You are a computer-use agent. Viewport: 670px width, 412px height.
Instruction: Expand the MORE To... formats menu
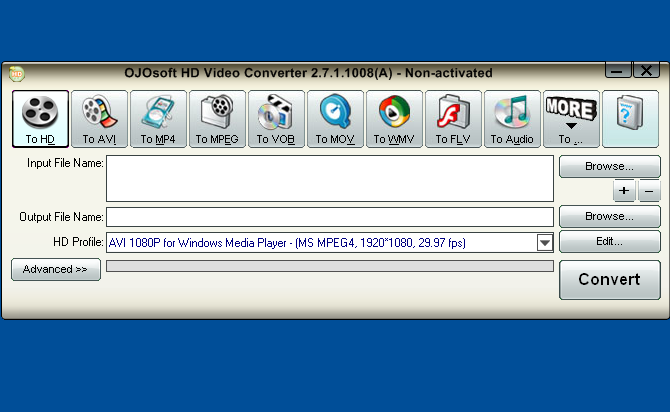[571, 119]
